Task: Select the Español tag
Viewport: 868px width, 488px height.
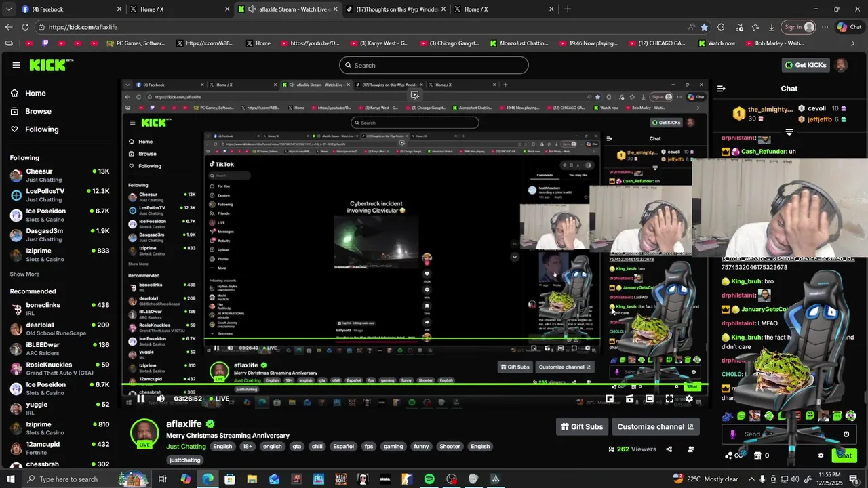Action: [x=343, y=447]
